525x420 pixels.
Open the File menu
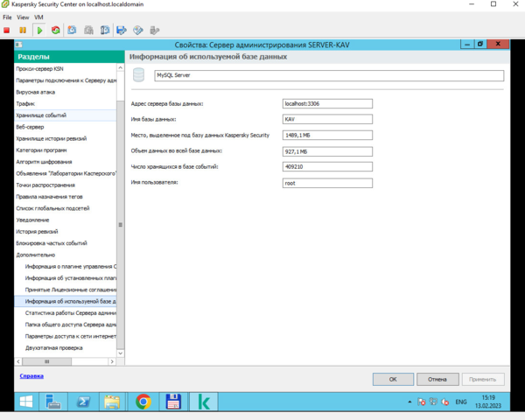tap(8, 17)
